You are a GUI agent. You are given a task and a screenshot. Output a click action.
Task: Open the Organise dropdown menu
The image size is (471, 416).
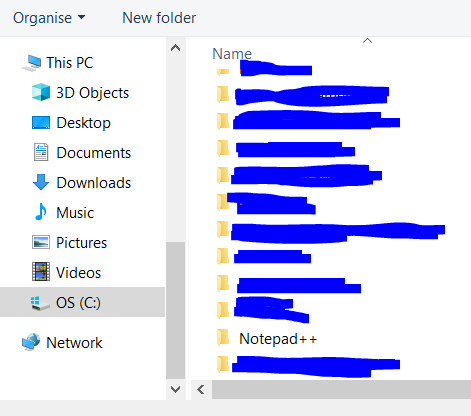[49, 18]
